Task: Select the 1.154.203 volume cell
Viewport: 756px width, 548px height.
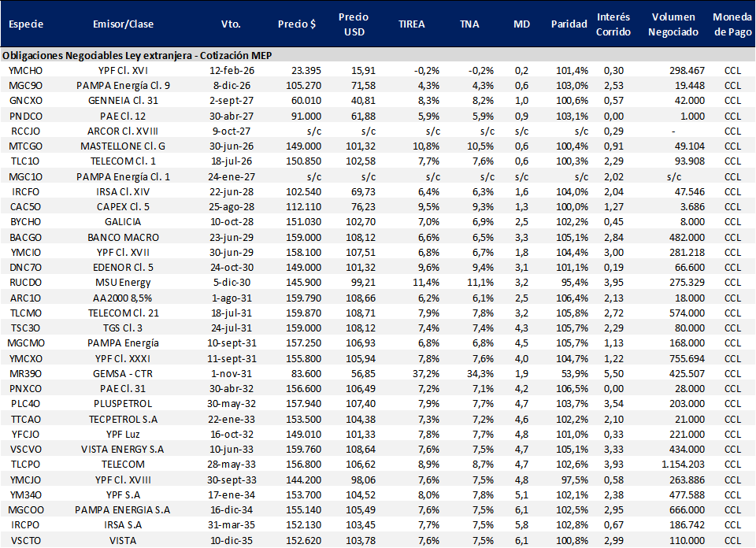Action: coord(675,463)
